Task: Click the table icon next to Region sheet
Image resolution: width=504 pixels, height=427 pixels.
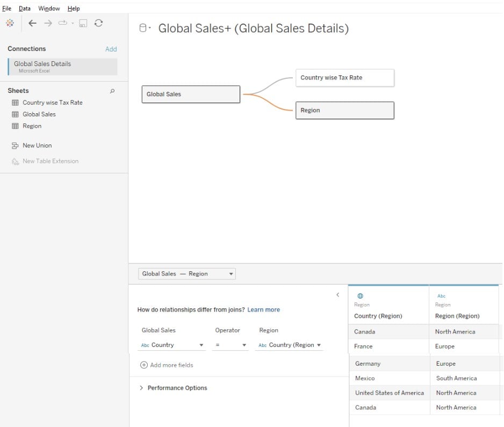Action: [x=15, y=126]
